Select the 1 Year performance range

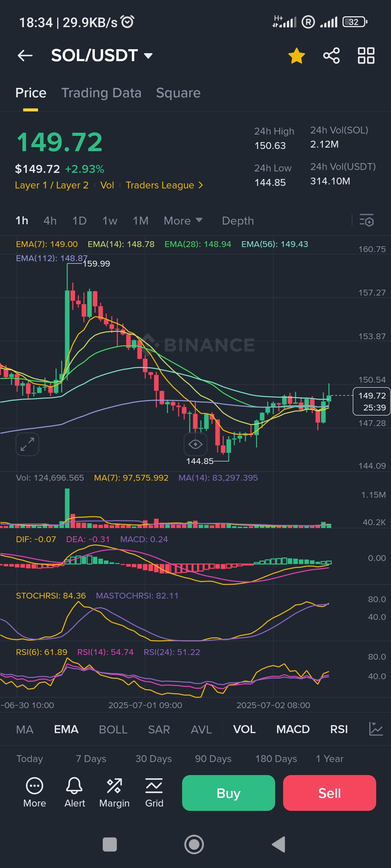click(x=329, y=759)
